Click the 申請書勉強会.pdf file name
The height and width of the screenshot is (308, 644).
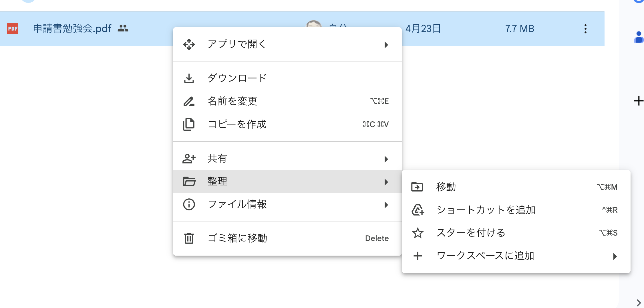pos(72,29)
